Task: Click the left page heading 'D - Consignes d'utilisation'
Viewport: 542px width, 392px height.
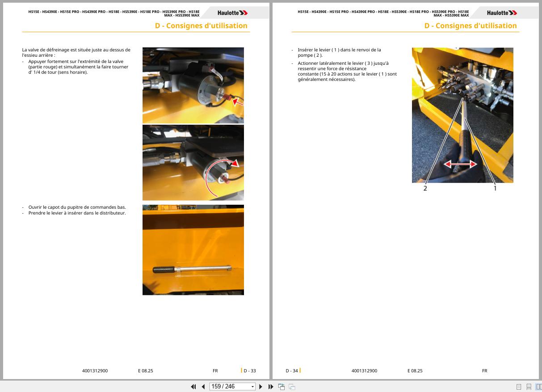Action: point(201,25)
